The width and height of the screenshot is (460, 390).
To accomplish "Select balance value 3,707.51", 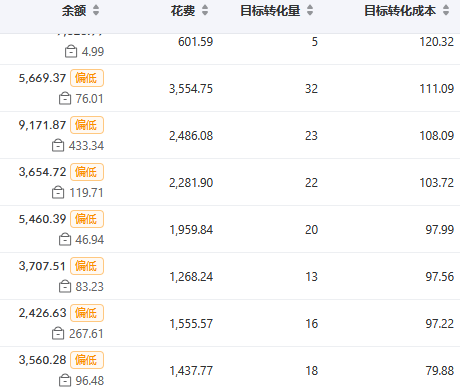I will [42, 266].
